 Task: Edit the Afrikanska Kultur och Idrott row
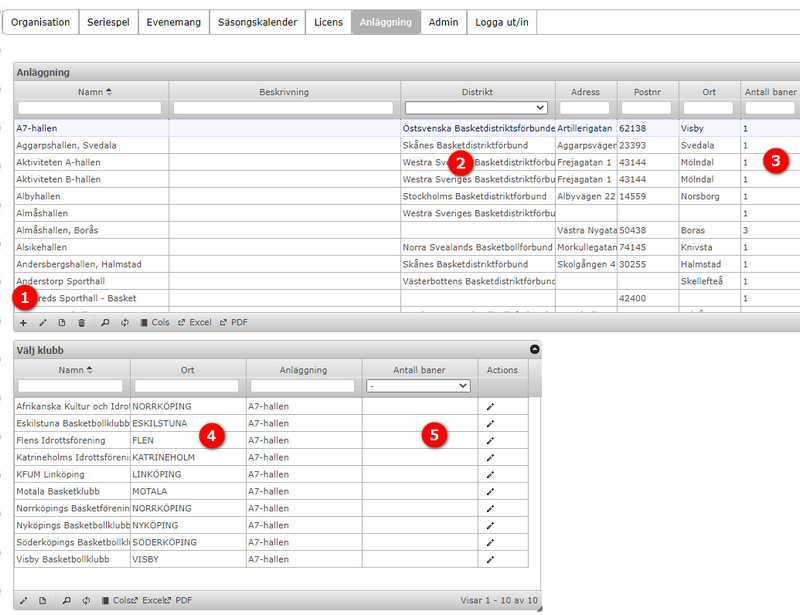tap(490, 407)
